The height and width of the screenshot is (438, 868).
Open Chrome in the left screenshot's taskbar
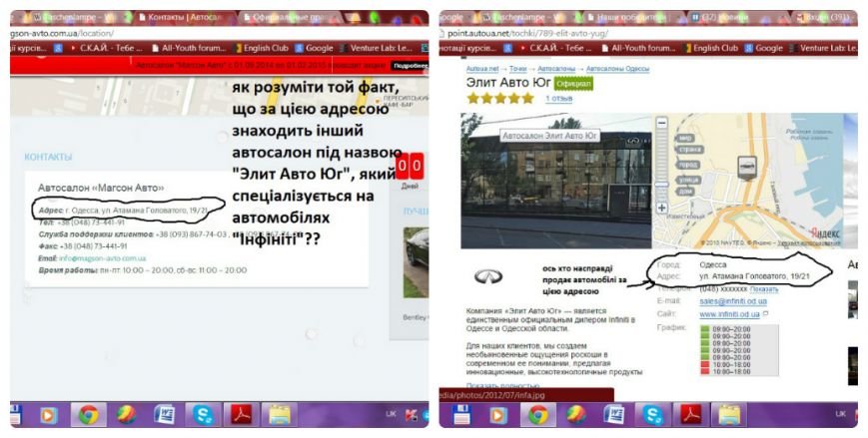[89, 414]
